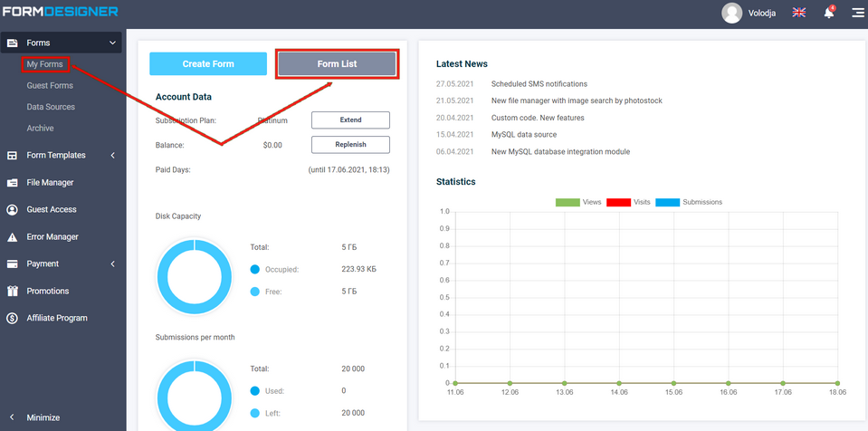Toggle Visits series in chart legend
Screen dimensions: 868x431
631,202
